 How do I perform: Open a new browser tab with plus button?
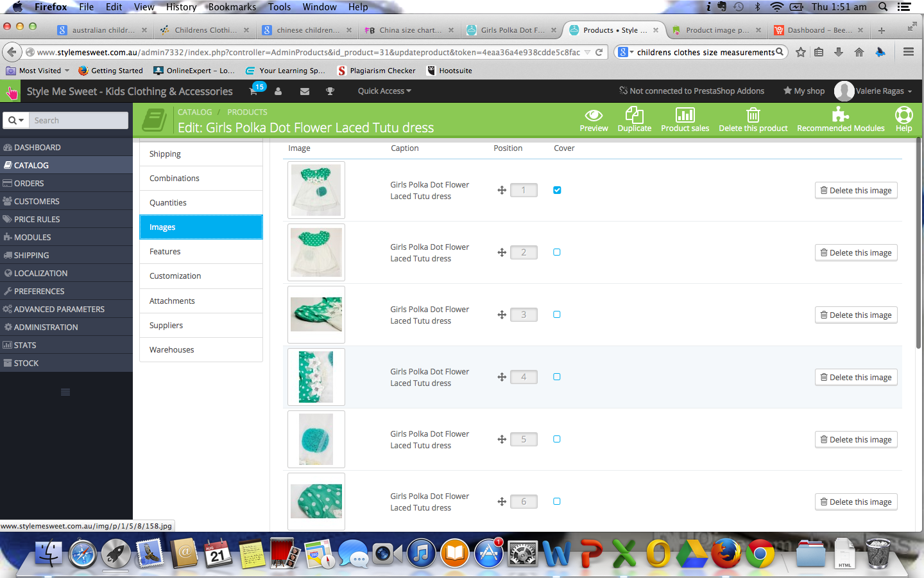point(882,30)
